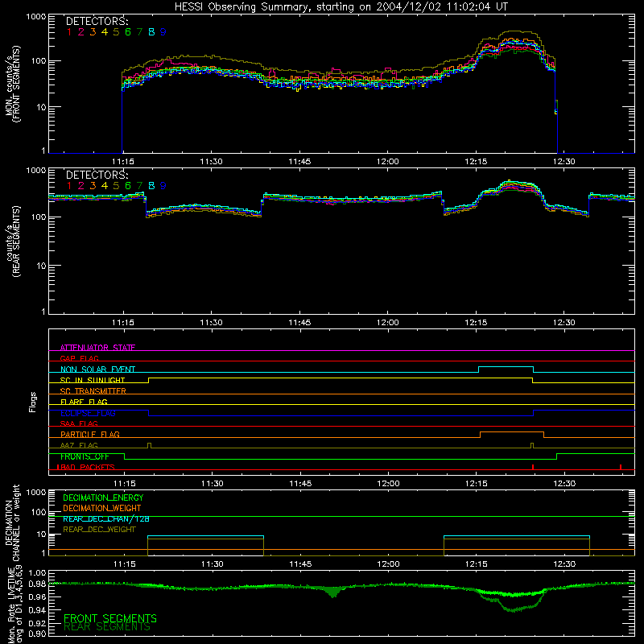Click the A4Z_FLAG label
This screenshot has width=644, height=644.
[x=79, y=445]
